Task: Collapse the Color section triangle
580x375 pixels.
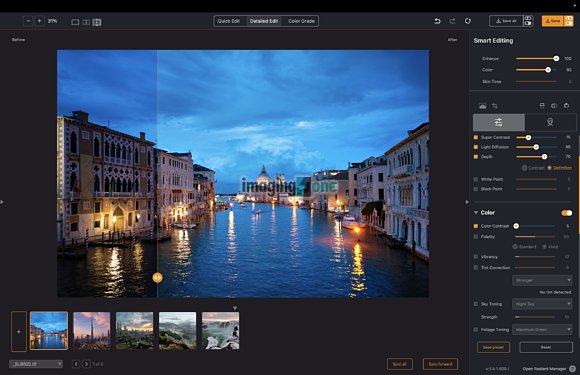Action: [x=476, y=212]
